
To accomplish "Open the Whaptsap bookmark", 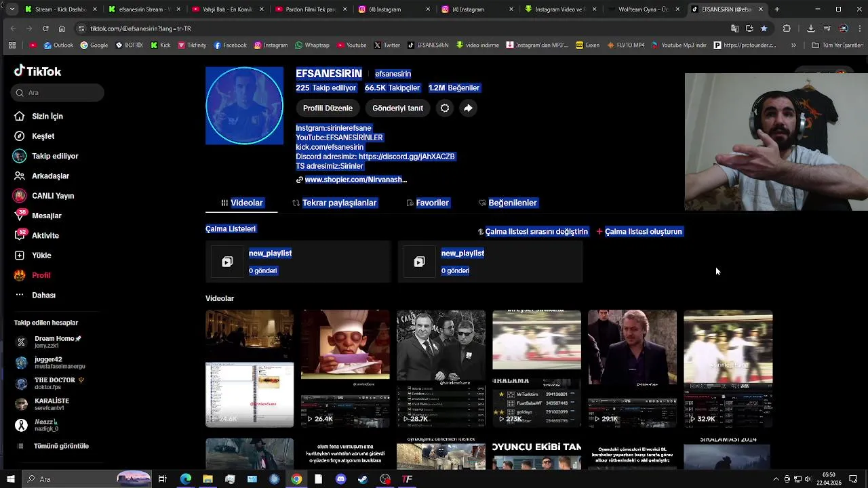I will [312, 45].
